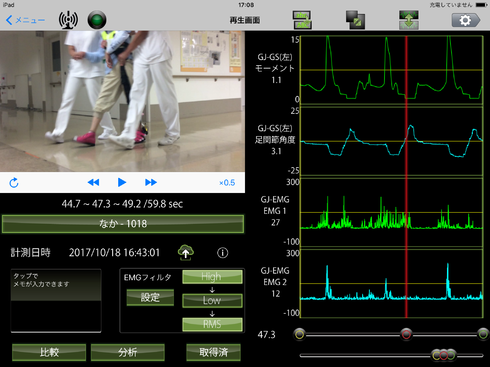Toggle the High EMG filter
Image resolution: width=490 pixels, height=367 pixels.
[x=212, y=277]
